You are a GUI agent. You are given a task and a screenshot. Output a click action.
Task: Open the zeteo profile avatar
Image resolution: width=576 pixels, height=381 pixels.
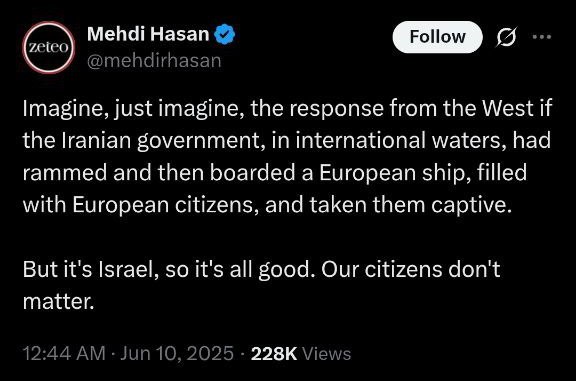point(49,47)
